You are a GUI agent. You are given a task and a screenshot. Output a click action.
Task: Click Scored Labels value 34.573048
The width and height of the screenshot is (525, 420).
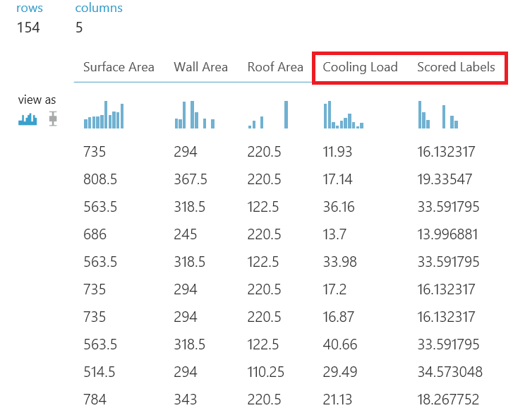448,372
